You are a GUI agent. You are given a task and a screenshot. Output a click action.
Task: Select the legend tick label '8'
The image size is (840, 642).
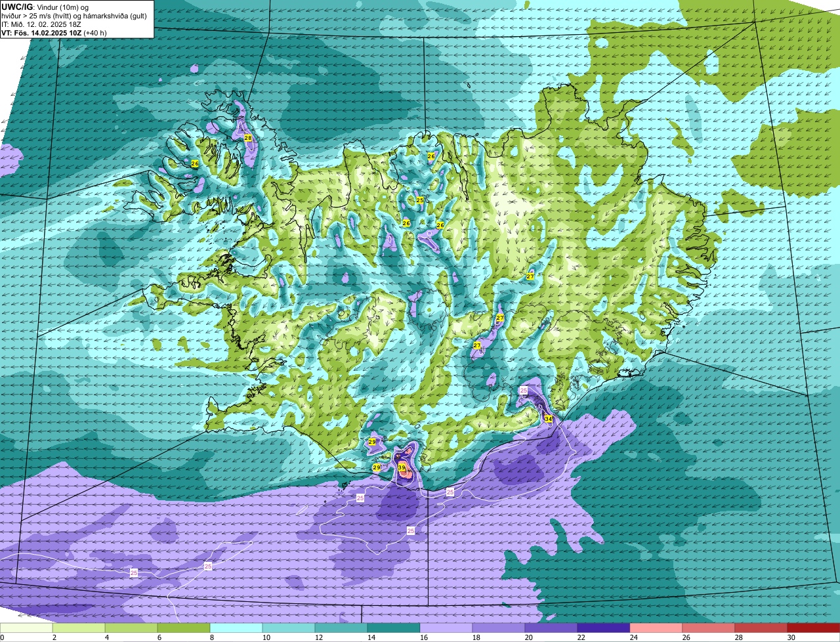pyautogui.click(x=211, y=637)
